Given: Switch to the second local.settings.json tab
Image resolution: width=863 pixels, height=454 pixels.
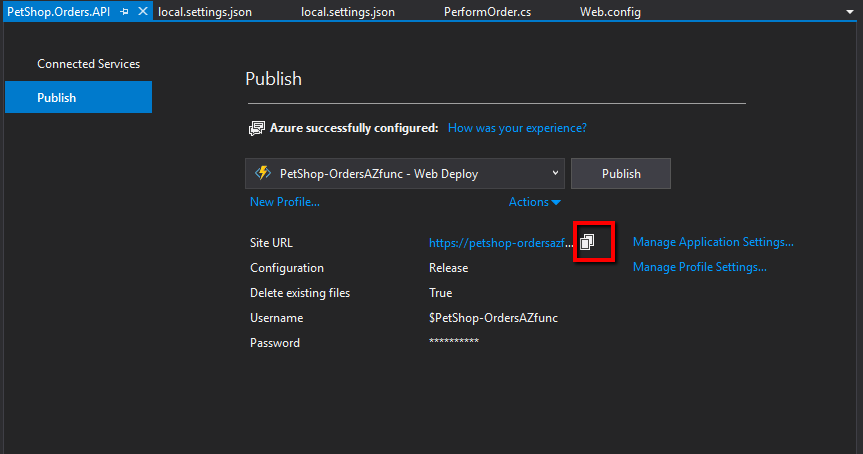Looking at the screenshot, I should [x=348, y=12].
